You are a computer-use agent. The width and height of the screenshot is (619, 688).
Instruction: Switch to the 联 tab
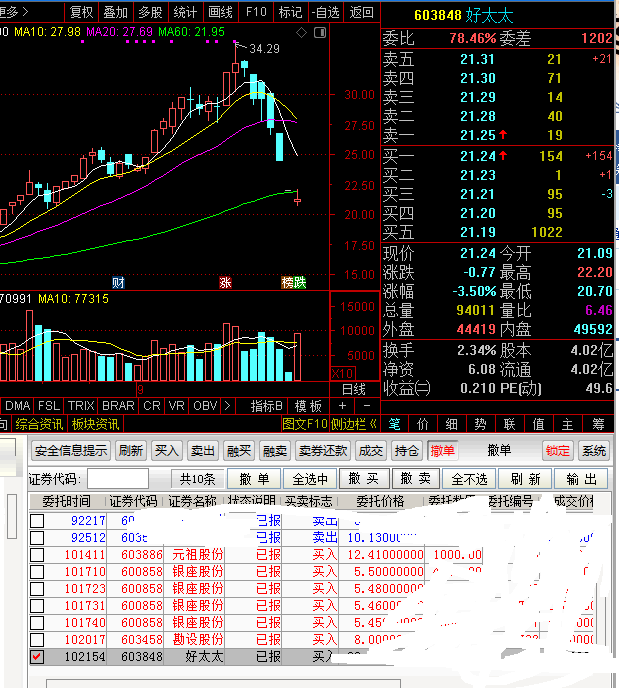point(509,424)
